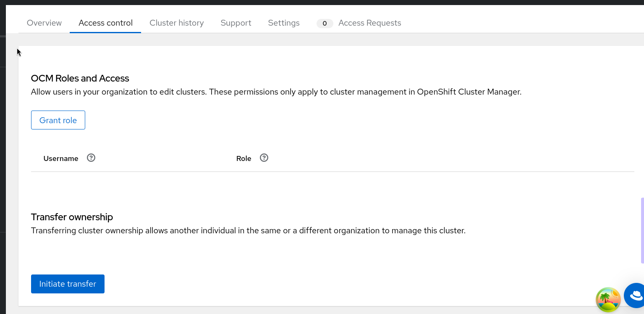Click the OCM Roles and Access heading
The image size is (644, 314).
(x=80, y=78)
